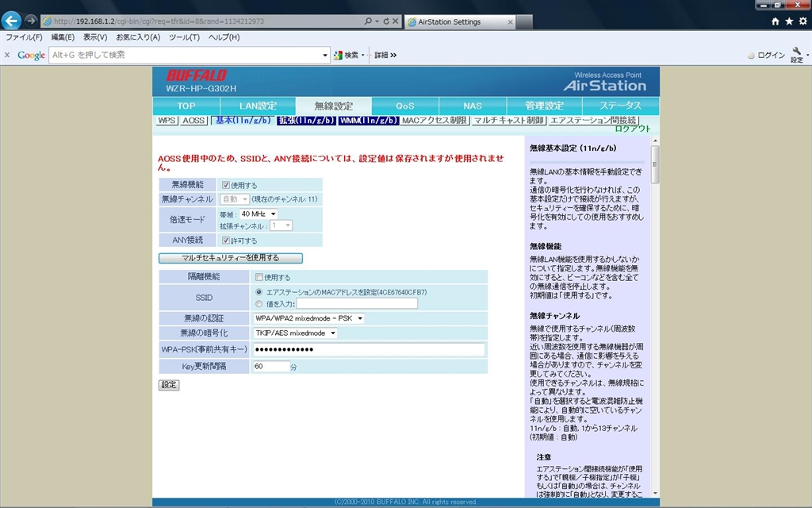Click the browser forward arrow button

tap(31, 21)
